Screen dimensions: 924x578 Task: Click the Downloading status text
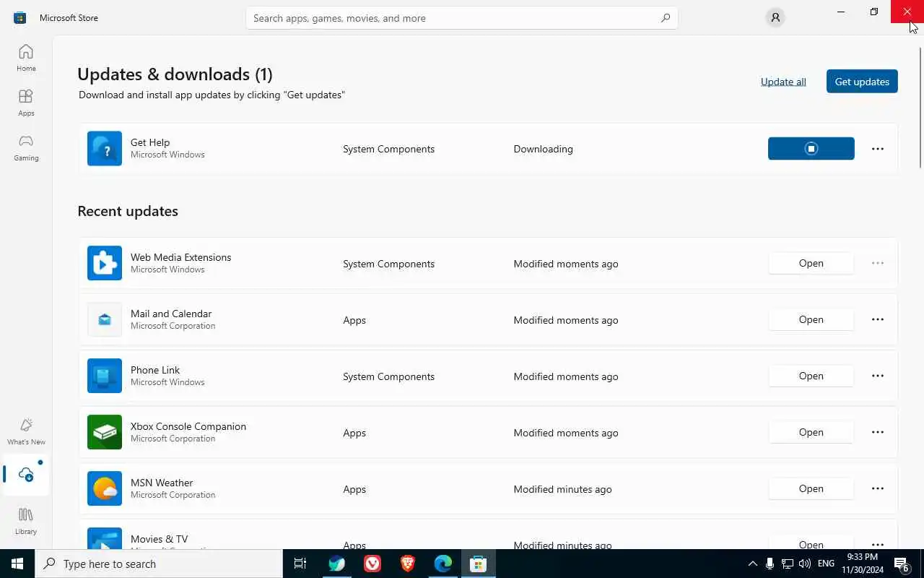point(544,149)
